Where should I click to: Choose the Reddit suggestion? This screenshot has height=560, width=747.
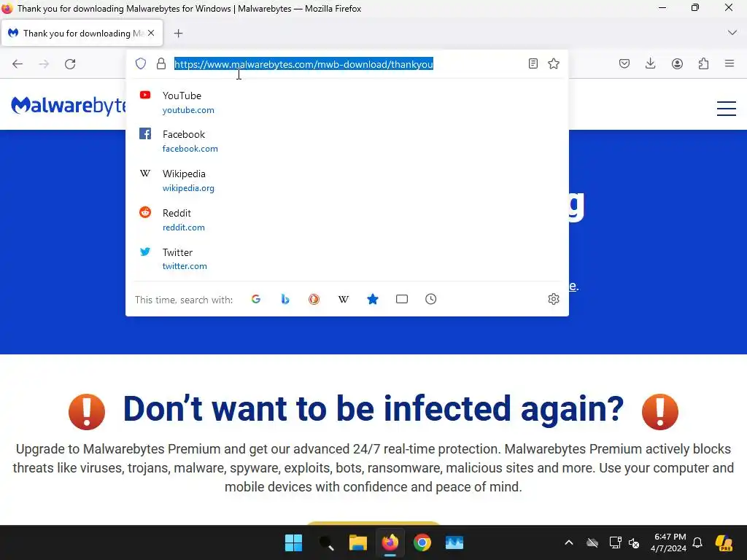[x=347, y=219]
